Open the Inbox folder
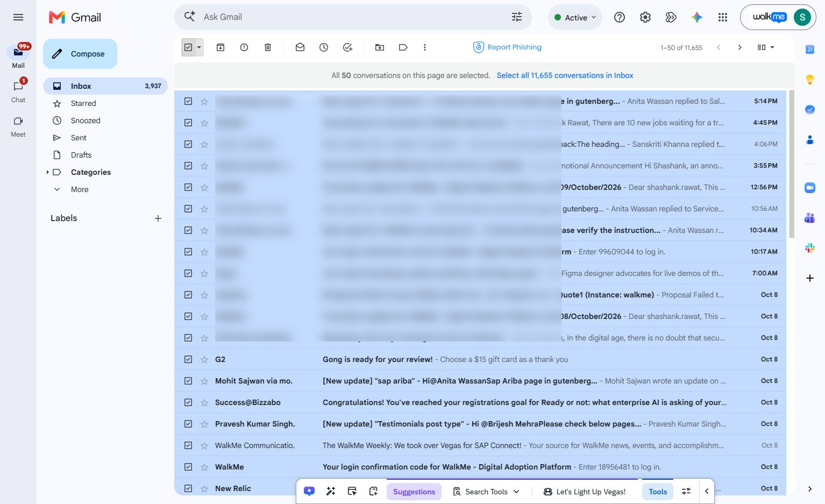The image size is (825, 504). pos(105,86)
